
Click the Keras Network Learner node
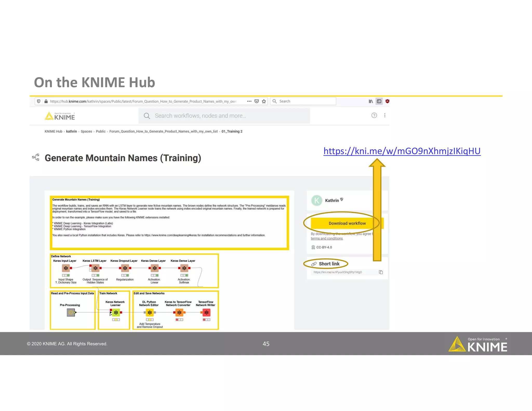coord(116,312)
